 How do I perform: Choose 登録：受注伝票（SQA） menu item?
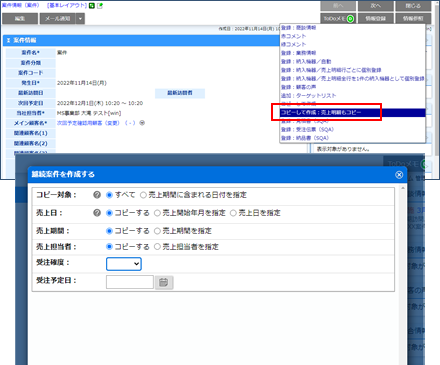pyautogui.click(x=307, y=130)
